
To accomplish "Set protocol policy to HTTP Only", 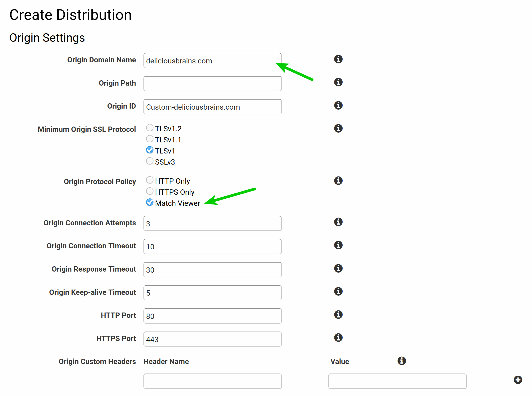I will pos(150,180).
